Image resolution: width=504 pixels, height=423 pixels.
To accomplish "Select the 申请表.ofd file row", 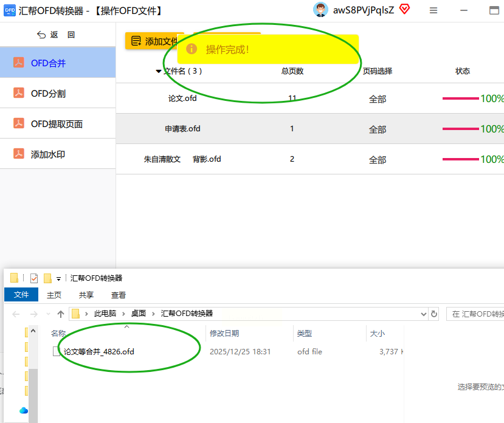I will [310, 129].
